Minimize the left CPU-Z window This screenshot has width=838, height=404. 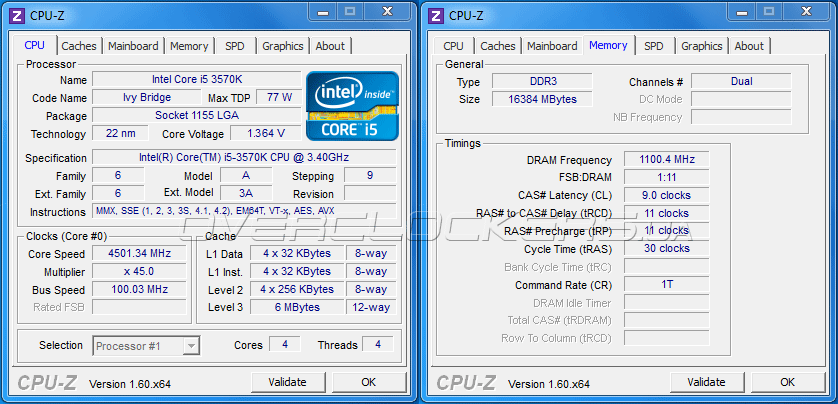pos(322,11)
